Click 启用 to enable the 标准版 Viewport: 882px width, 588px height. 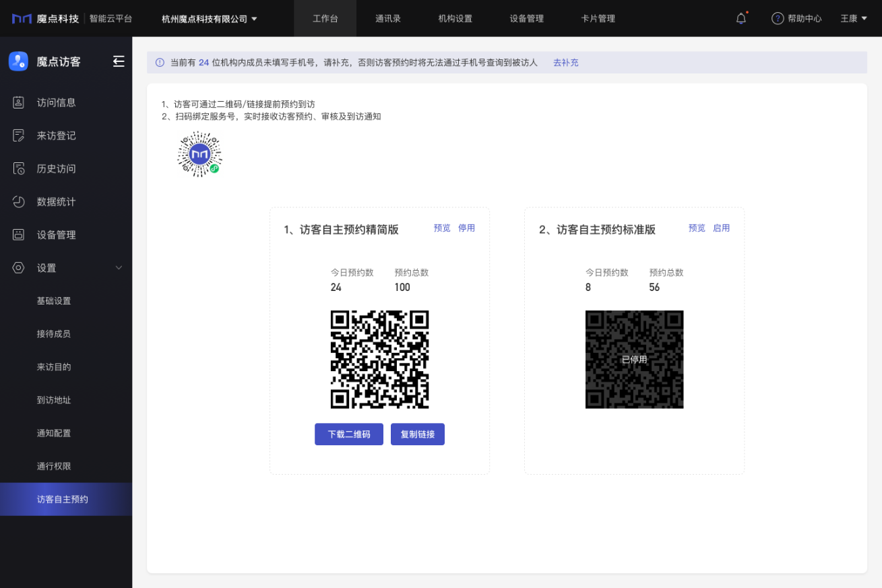click(x=721, y=228)
